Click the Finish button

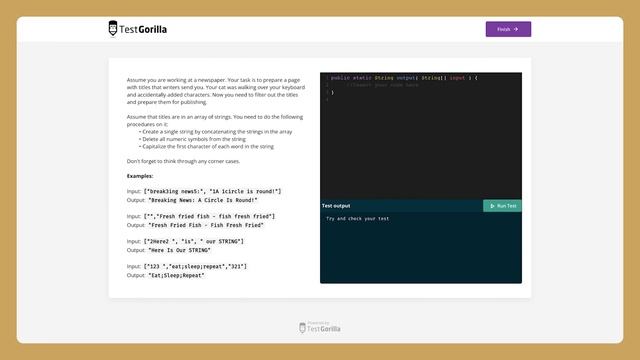pos(508,29)
